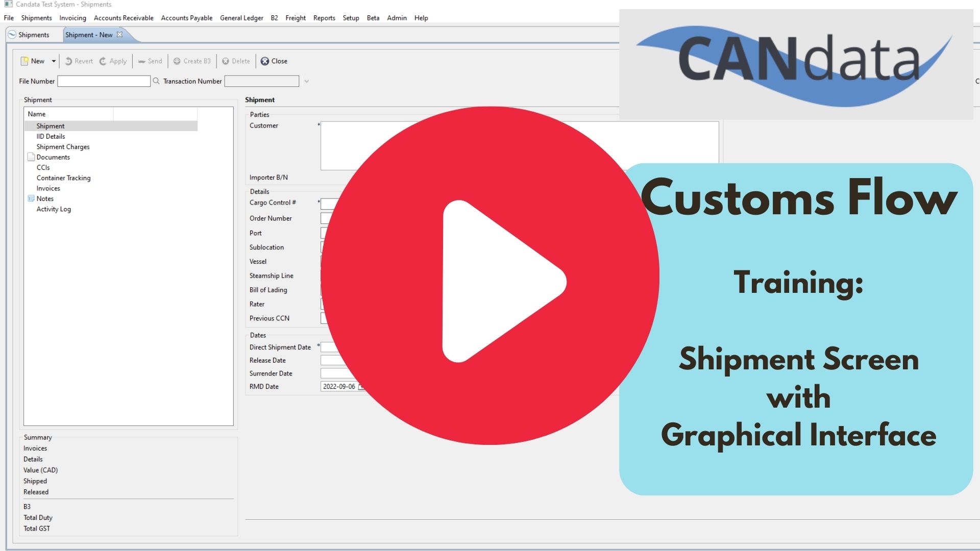Click the Summary section label
The height and width of the screenshot is (551, 980).
click(x=38, y=437)
